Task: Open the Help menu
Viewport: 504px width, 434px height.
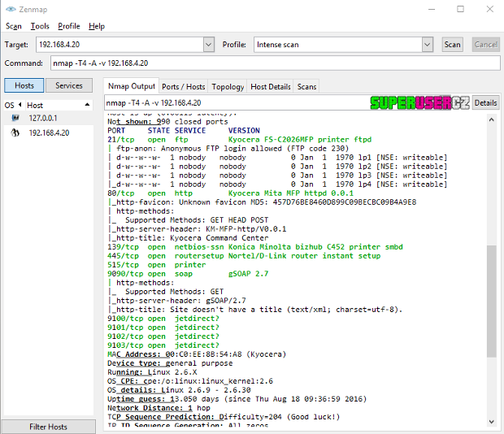Action: click(97, 26)
